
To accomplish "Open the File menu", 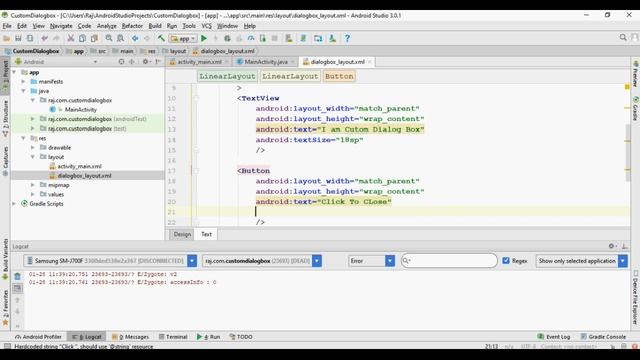I will coord(7,26).
